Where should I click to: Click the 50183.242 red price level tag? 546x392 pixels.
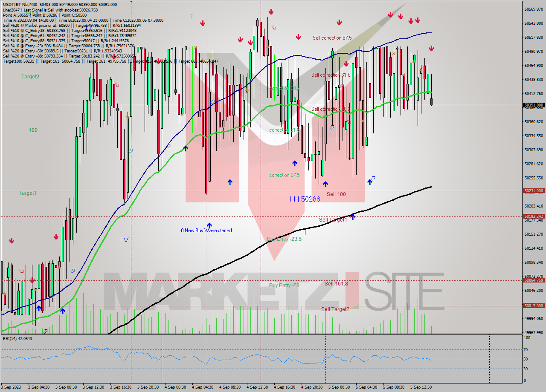[x=534, y=216]
